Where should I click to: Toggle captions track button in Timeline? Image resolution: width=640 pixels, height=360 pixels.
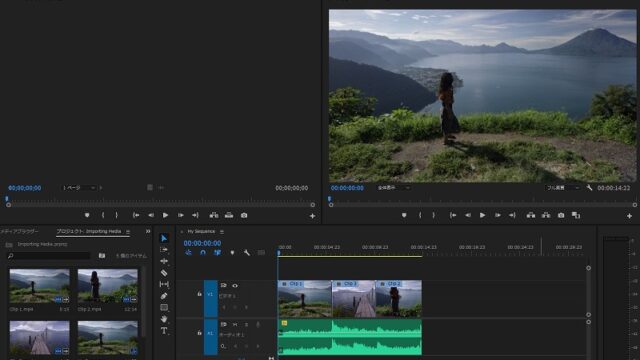[x=261, y=253]
